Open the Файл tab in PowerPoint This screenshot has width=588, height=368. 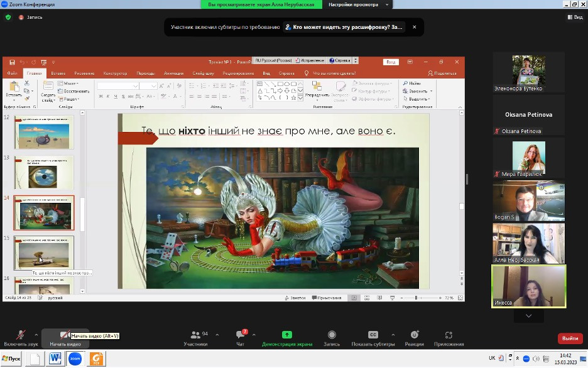point(12,73)
